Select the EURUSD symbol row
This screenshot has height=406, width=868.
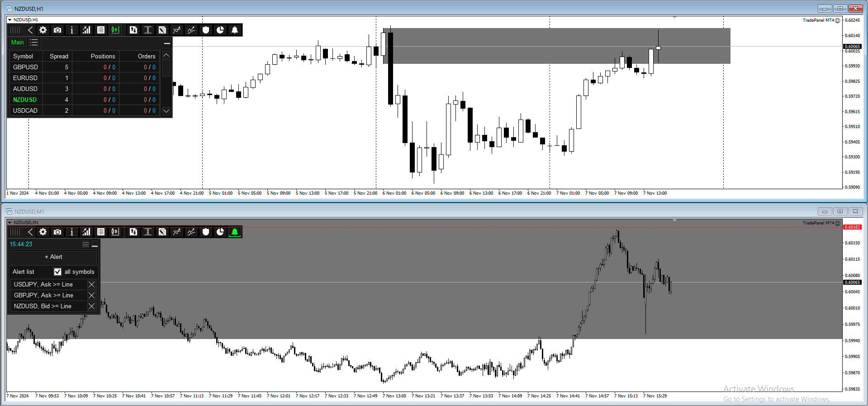[85, 78]
